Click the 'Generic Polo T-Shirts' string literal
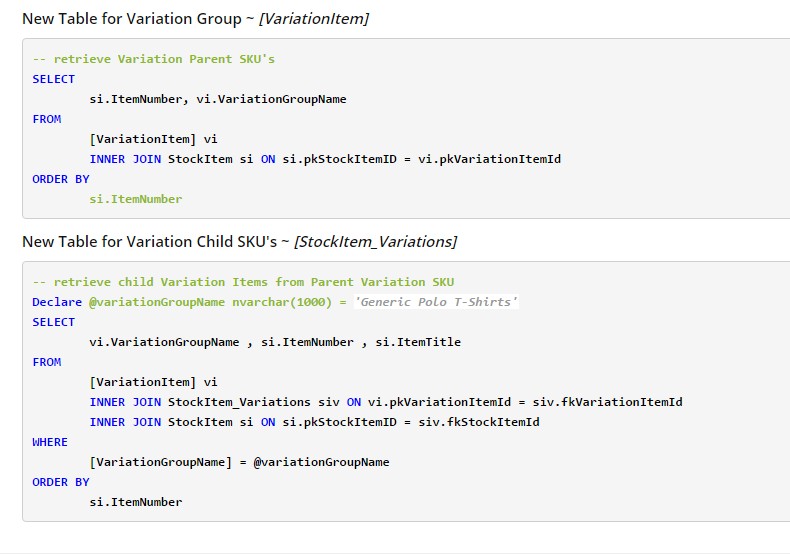790x554 pixels. [436, 302]
